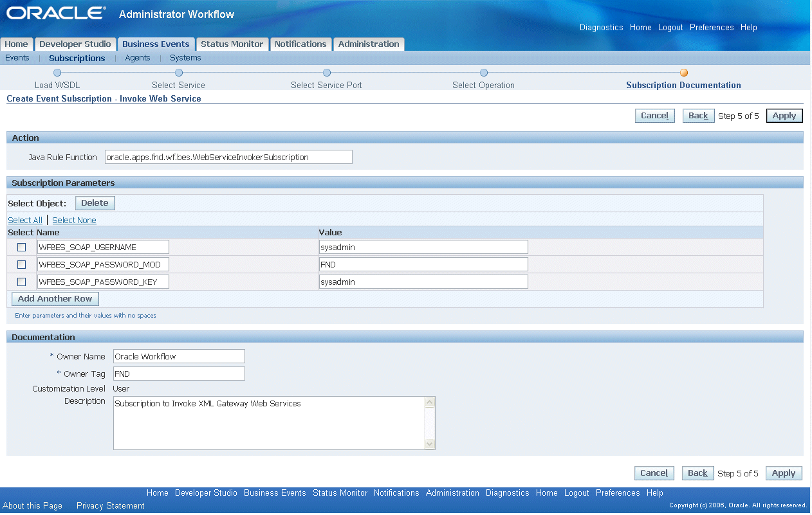812x515 pixels.
Task: Open the Agents subtab
Action: [138, 58]
